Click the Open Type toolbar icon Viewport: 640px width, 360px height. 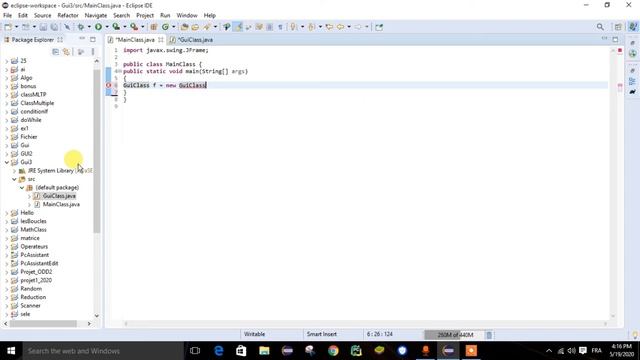[184, 27]
